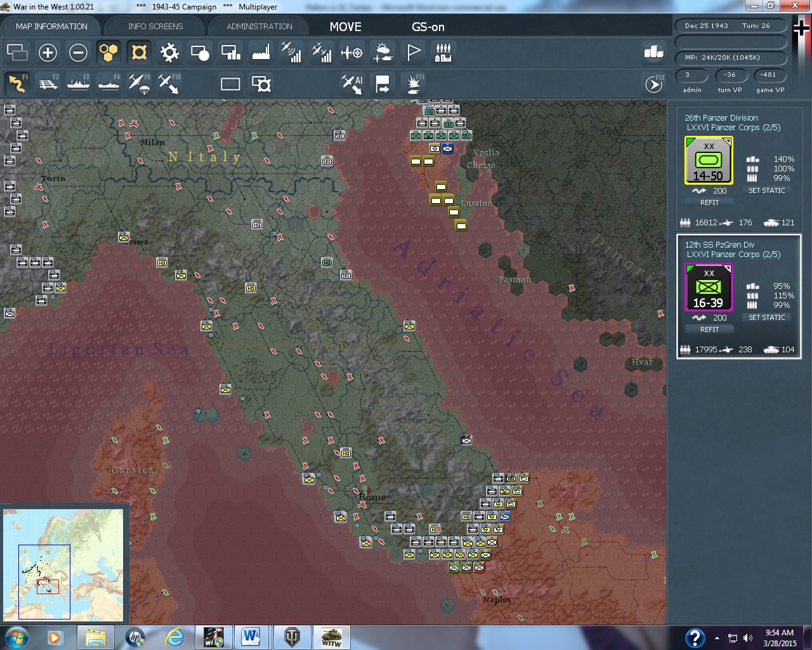This screenshot has height=650, width=812.
Task: Click the rectangle-with-gear toolbar icon
Action: pyautogui.click(x=261, y=84)
